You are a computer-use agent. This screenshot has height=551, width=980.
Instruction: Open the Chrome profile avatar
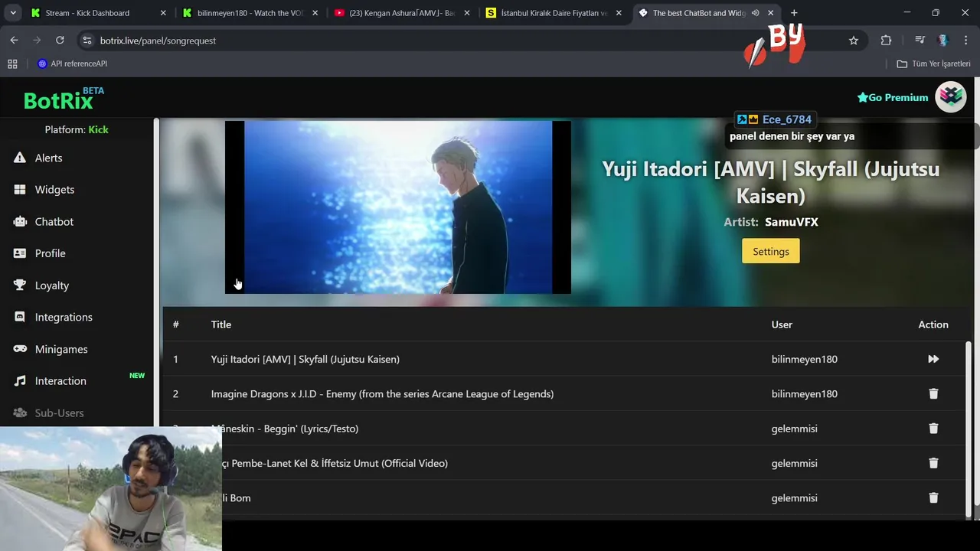tap(943, 41)
